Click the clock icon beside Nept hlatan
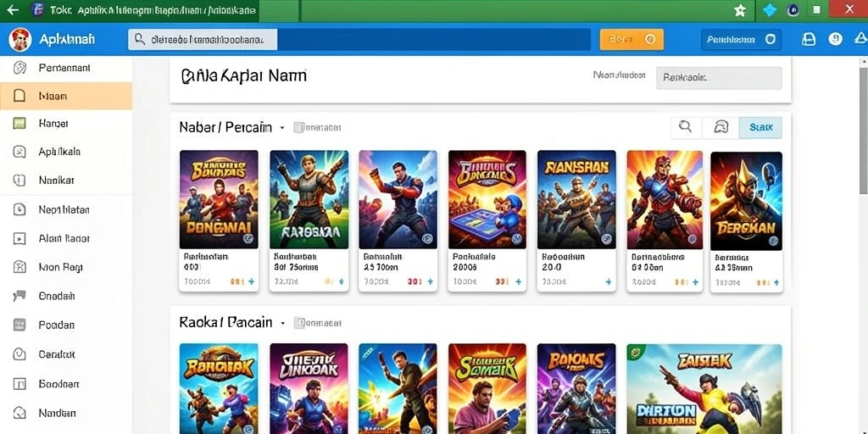The height and width of the screenshot is (434, 868). pyautogui.click(x=19, y=209)
